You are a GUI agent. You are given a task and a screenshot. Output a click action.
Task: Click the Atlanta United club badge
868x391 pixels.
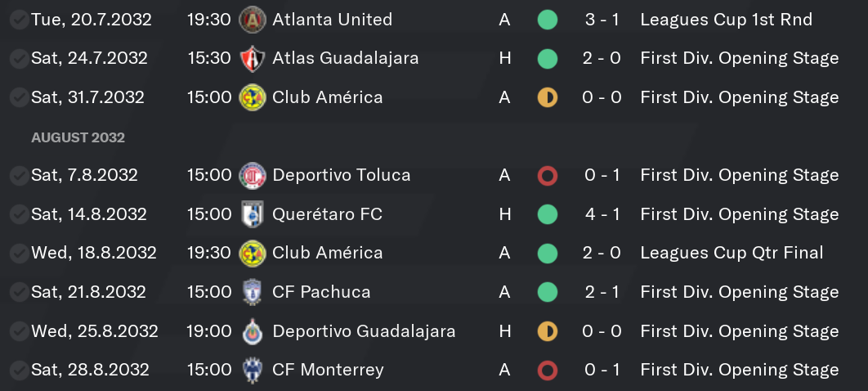point(252,20)
